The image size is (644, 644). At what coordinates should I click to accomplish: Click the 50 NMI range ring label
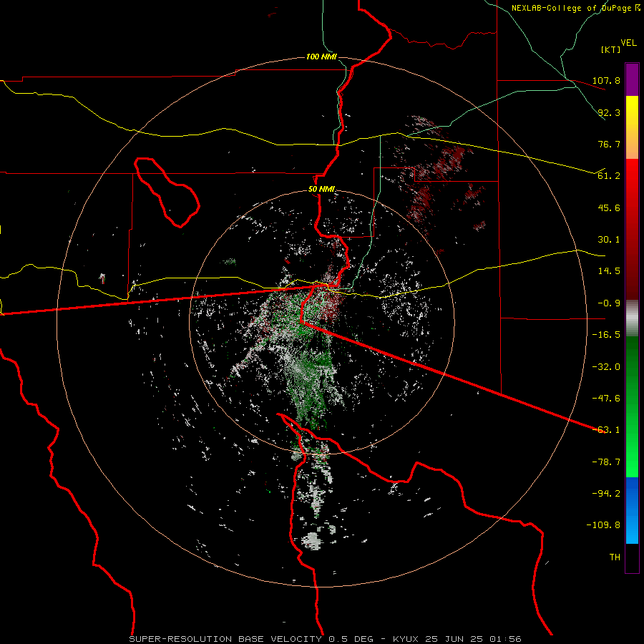[321, 190]
